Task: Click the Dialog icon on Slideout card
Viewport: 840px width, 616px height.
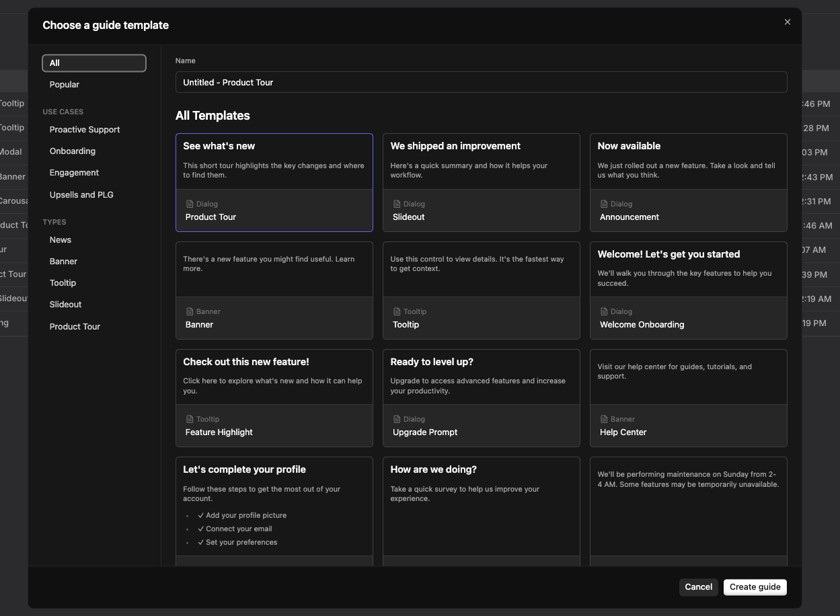Action: tap(397, 204)
